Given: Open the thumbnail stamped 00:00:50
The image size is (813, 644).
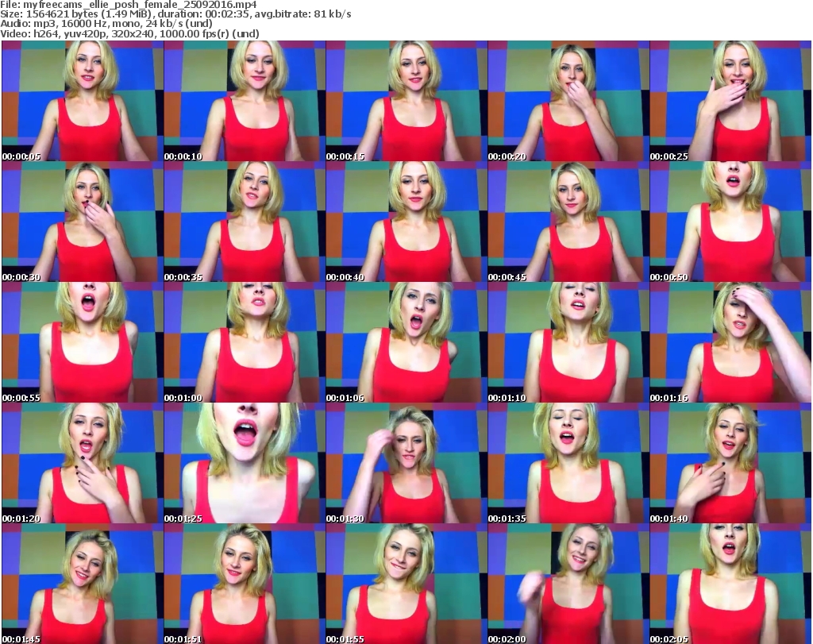Looking at the screenshot, I should (x=730, y=222).
